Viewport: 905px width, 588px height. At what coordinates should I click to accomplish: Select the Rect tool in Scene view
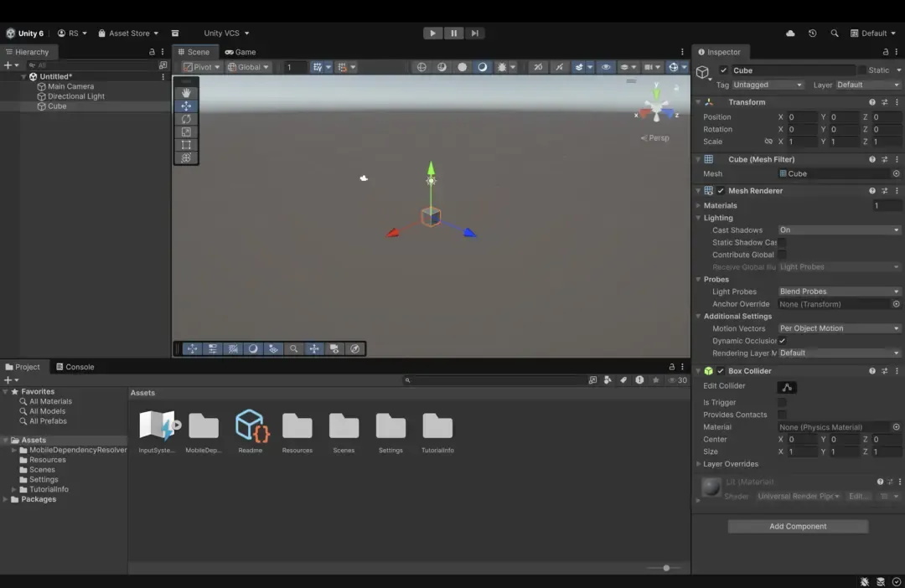pos(186,145)
